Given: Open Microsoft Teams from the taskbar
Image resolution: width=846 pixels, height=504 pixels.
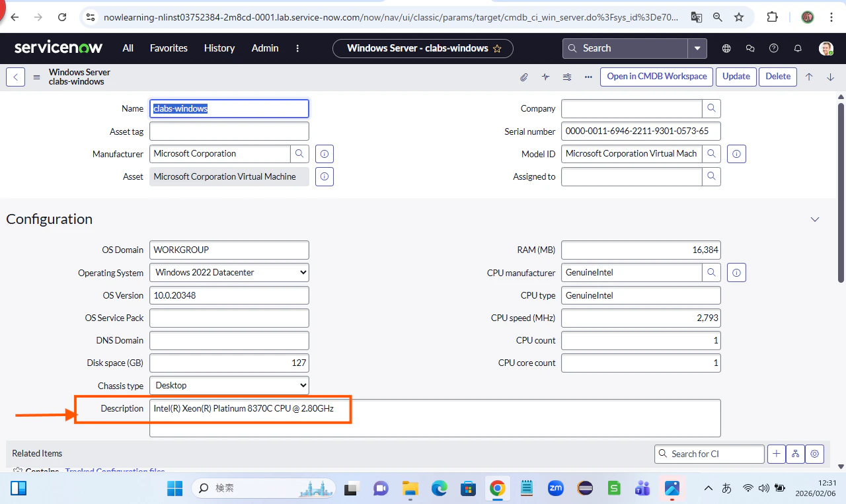Looking at the screenshot, I should pos(643,488).
